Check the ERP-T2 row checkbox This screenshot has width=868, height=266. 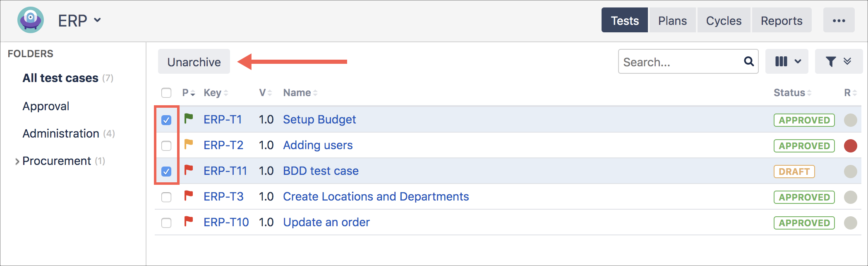point(166,146)
